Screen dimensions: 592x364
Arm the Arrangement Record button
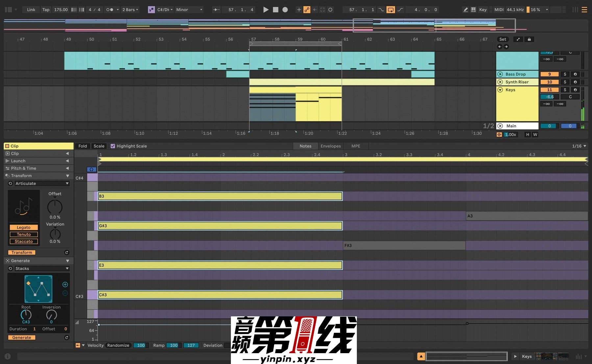(285, 10)
